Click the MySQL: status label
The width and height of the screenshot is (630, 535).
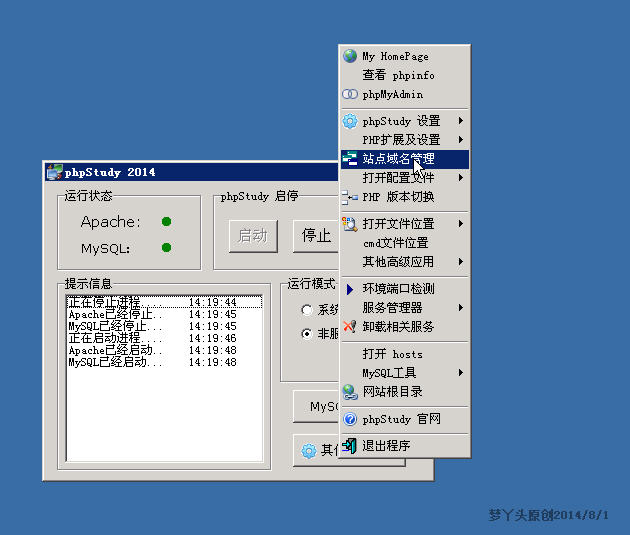pos(106,249)
